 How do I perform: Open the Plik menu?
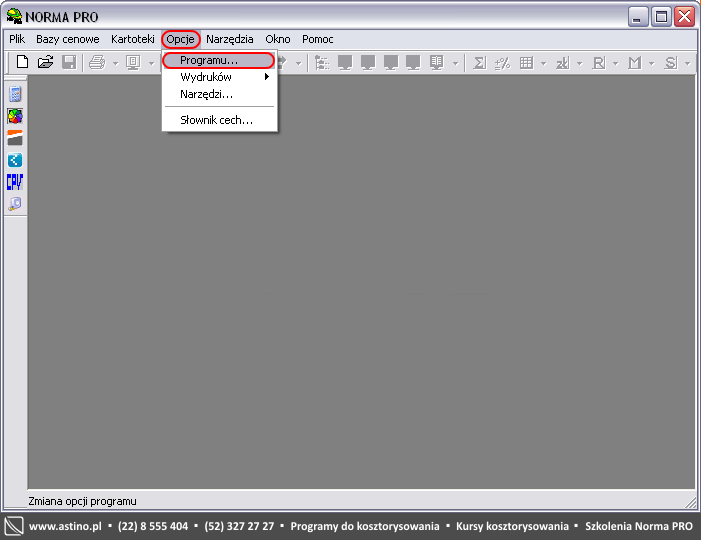tap(17, 39)
